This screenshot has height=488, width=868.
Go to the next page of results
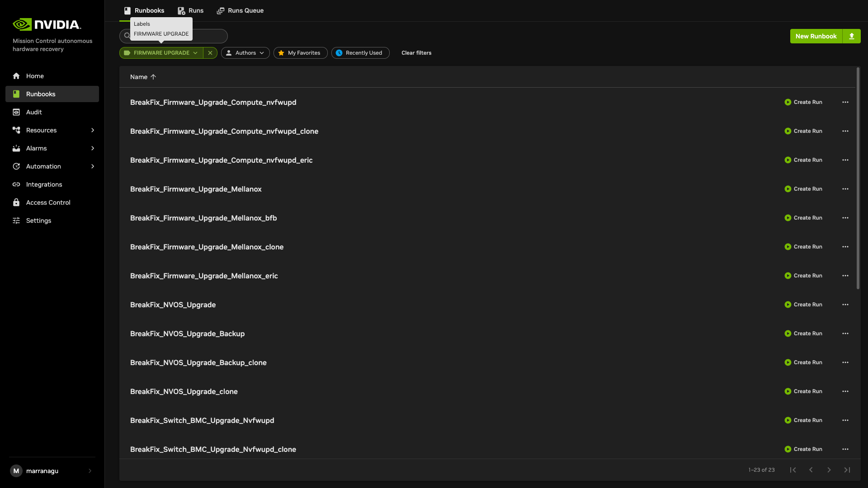tap(829, 470)
